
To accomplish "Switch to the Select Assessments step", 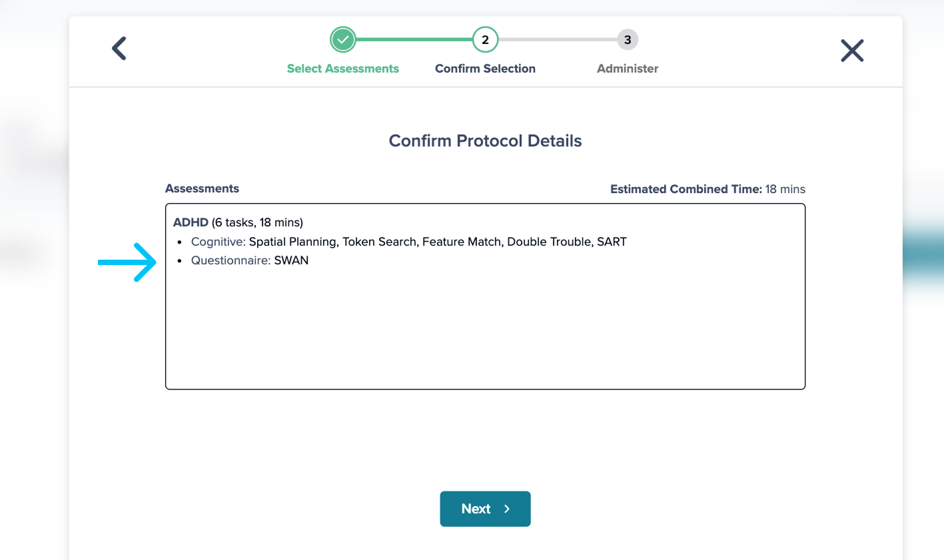I will (342, 68).
